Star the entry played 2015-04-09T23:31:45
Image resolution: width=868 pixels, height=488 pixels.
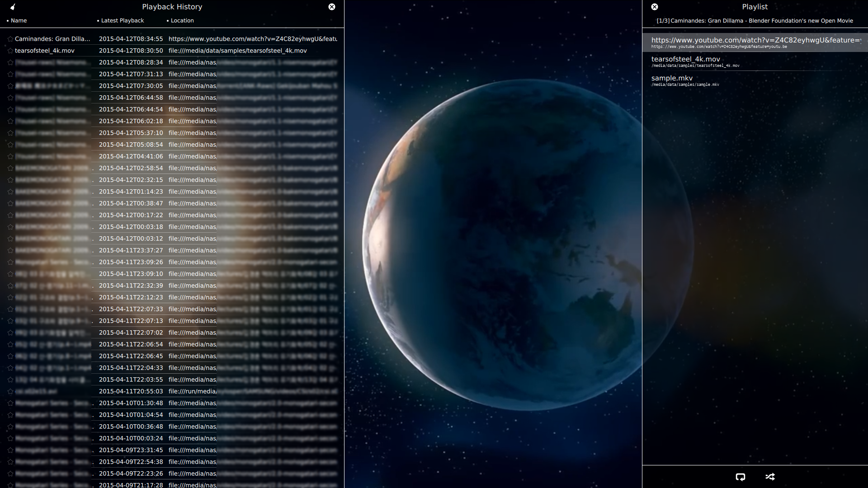pyautogui.click(x=10, y=450)
